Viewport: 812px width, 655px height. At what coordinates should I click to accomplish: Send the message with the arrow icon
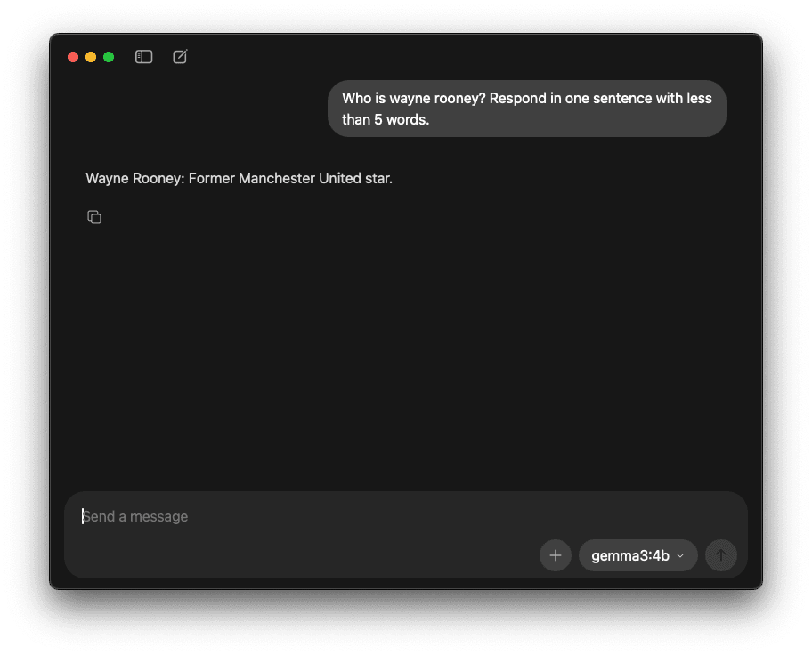[x=721, y=555]
